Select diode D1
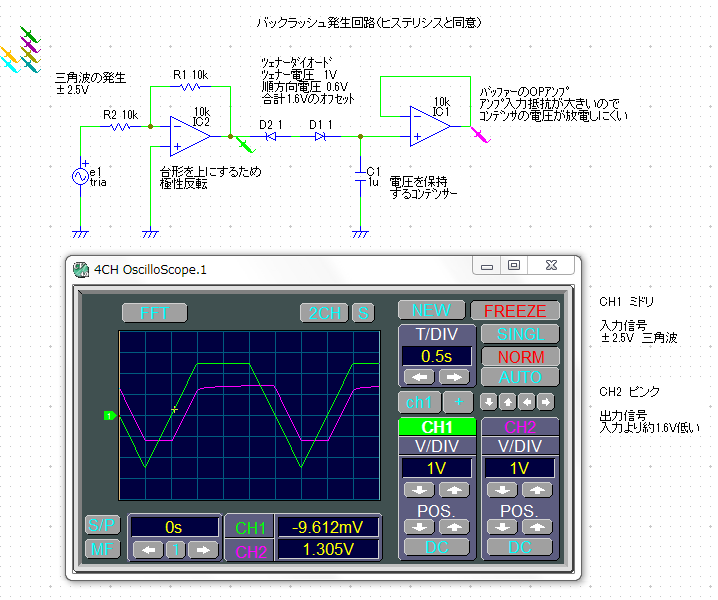 pyautogui.click(x=320, y=136)
